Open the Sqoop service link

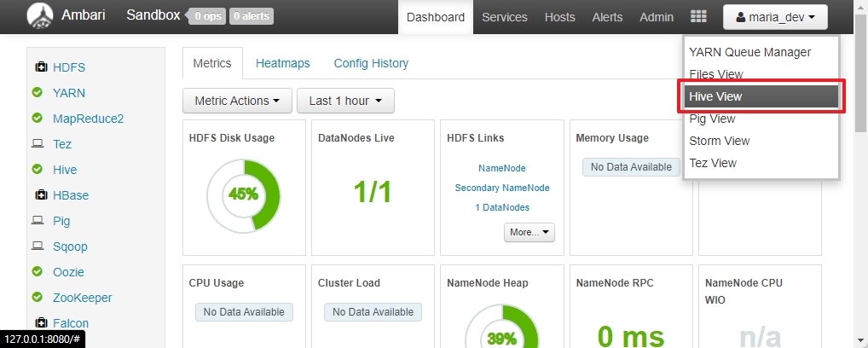(70, 246)
